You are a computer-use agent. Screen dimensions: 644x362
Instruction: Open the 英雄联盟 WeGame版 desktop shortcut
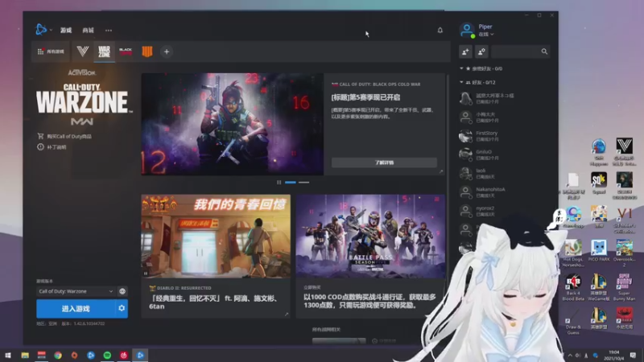599,287
